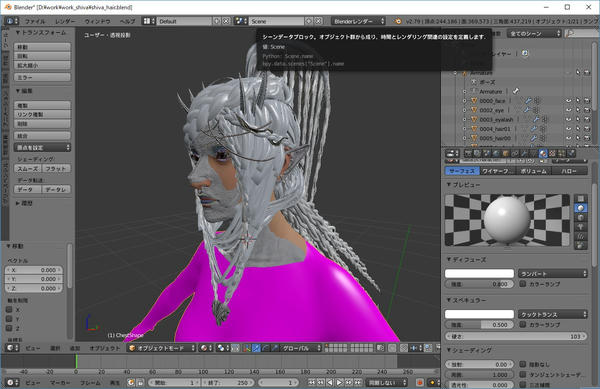The image size is (600, 389).
Task: Click the Scene name field
Action: (276, 21)
